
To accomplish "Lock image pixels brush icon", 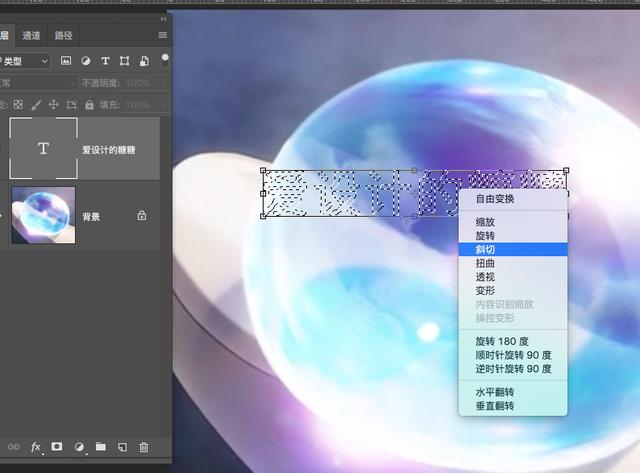I will (x=36, y=105).
